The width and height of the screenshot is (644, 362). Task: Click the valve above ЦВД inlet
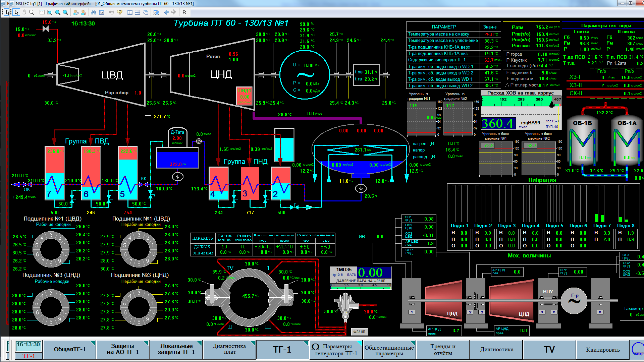(x=46, y=29)
